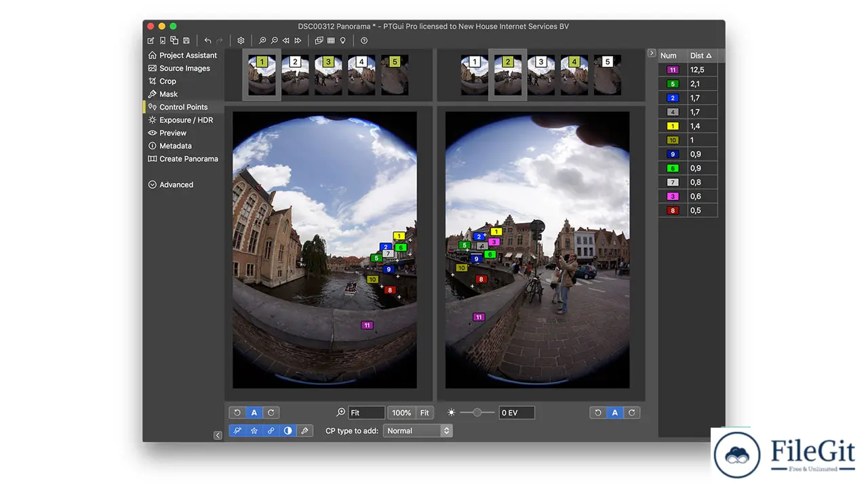Open the Create Panorama tab
868x488 pixels.
[x=183, y=159]
